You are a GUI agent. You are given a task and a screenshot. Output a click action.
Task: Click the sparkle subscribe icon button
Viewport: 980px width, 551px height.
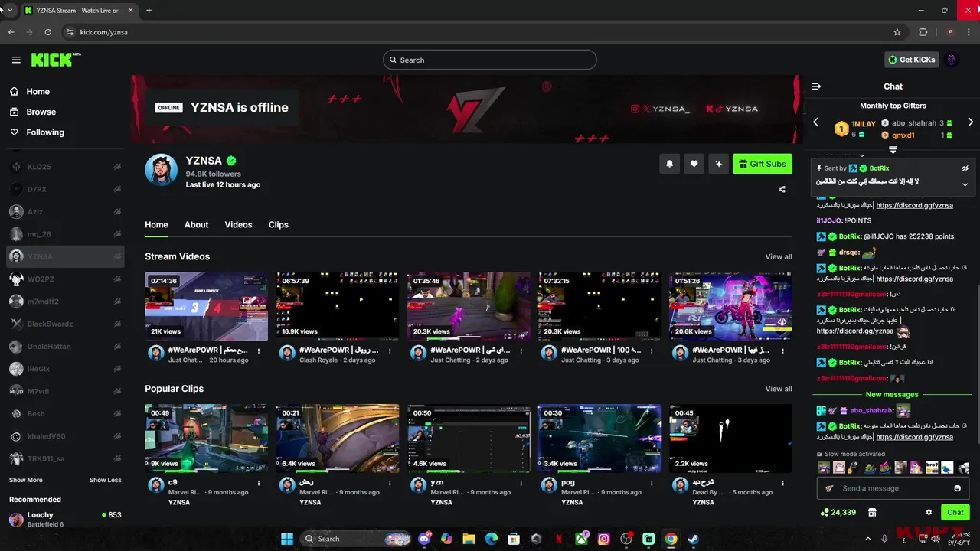point(718,164)
